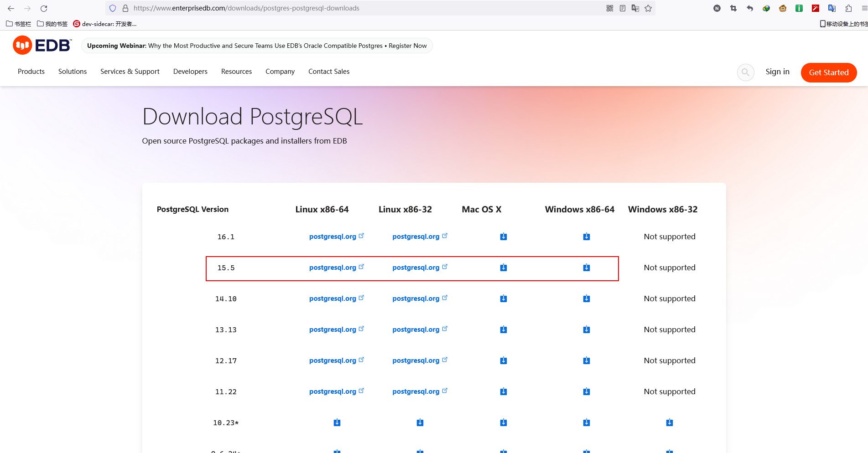Screen dimensions: 868x453
Task: Open postgresql.org link for 15.5 Linux x86-64
Action: (x=337, y=268)
